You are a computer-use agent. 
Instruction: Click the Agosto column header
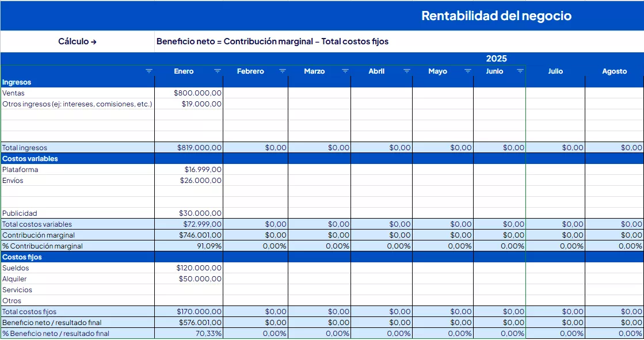pos(614,71)
